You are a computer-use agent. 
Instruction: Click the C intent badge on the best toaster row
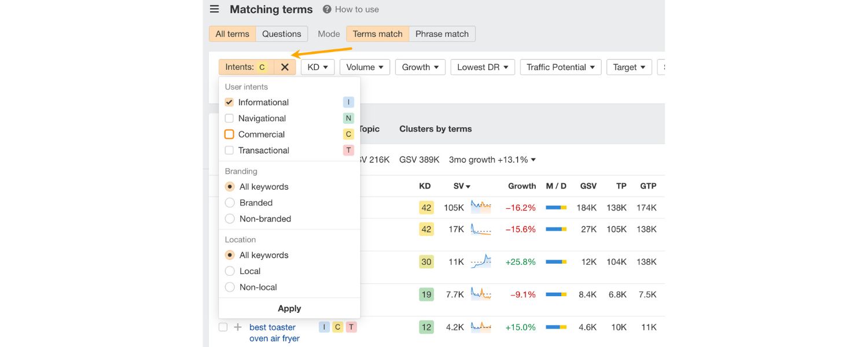337,327
